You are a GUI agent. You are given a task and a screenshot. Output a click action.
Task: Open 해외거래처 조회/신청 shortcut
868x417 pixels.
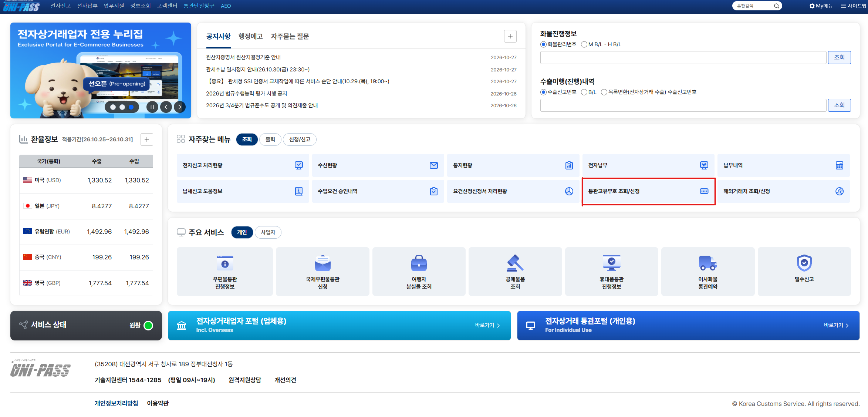click(783, 191)
